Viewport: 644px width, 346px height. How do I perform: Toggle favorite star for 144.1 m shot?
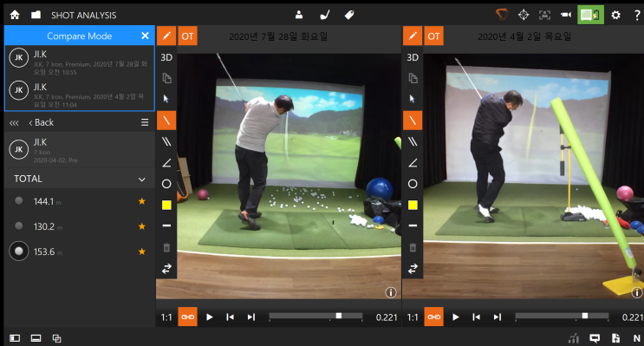tap(141, 201)
